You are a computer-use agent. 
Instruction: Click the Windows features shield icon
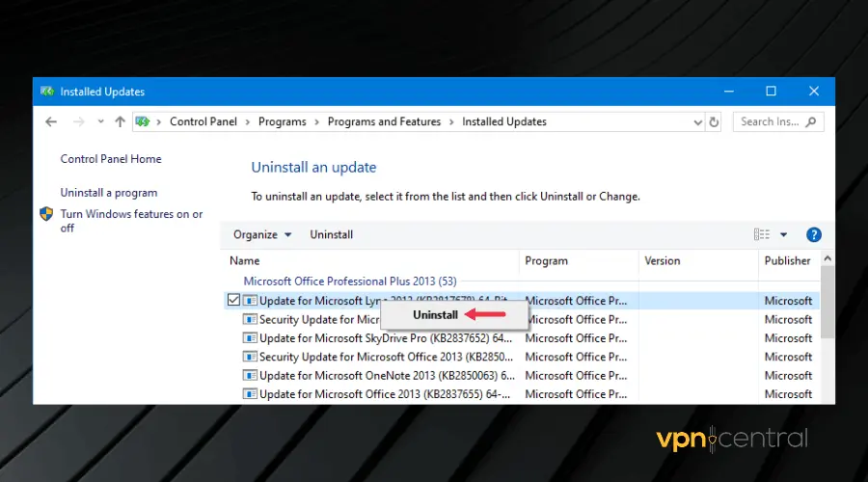[x=46, y=214]
